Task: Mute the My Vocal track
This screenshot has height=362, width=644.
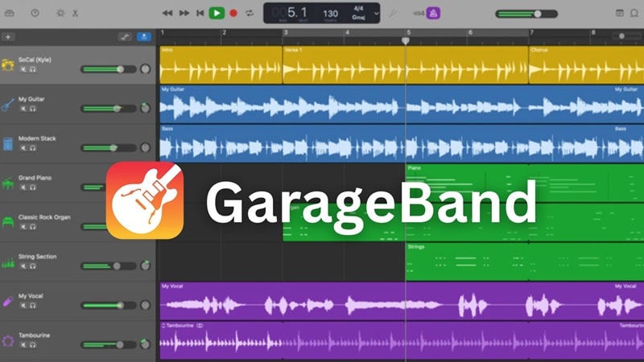Action: pyautogui.click(x=23, y=306)
